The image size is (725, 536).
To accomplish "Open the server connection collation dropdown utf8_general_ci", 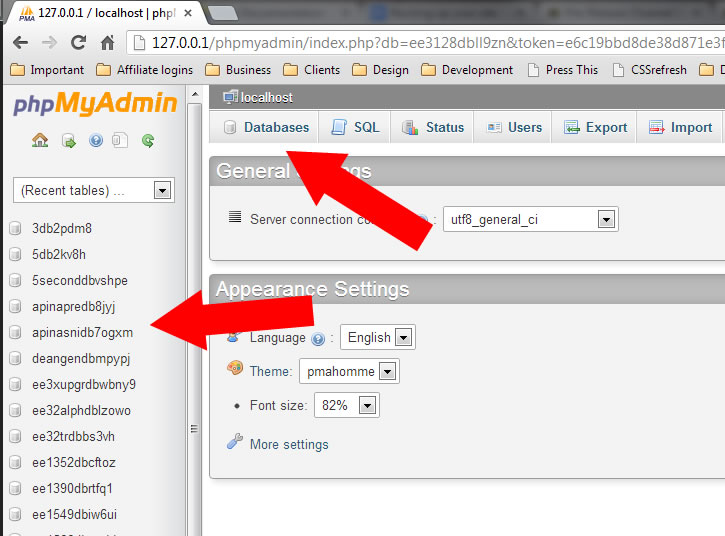I will point(530,219).
